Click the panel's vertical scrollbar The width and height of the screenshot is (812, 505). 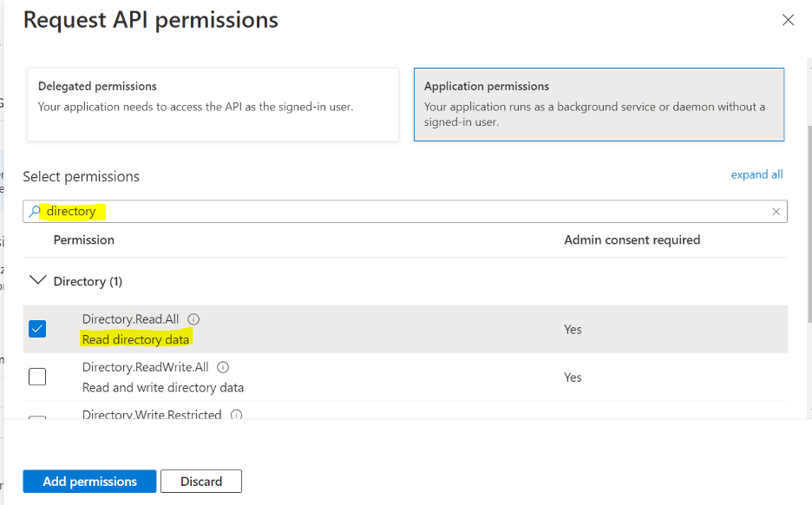(x=808, y=217)
